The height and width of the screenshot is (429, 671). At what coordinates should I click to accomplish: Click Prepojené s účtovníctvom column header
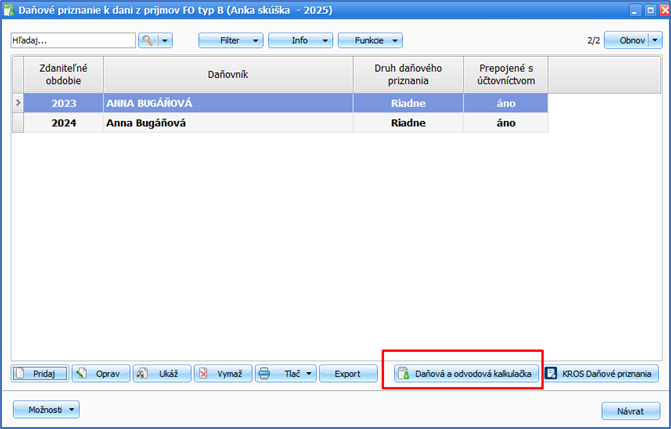coord(506,74)
